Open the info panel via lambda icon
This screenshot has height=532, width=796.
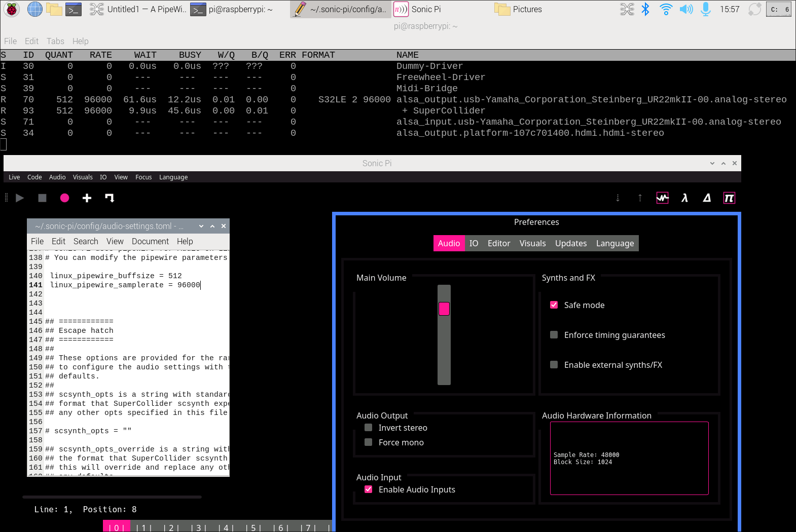[684, 198]
